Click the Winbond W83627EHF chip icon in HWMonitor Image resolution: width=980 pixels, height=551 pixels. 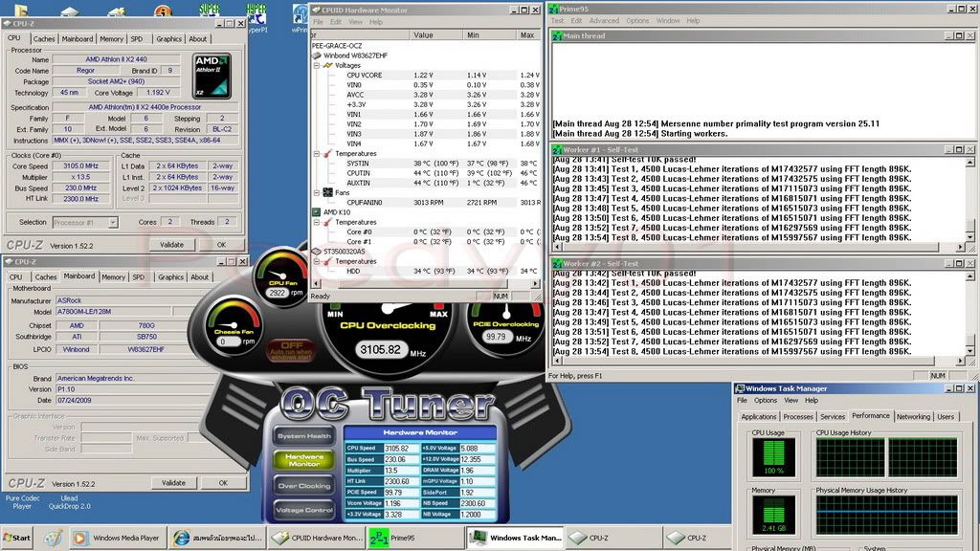[x=316, y=55]
